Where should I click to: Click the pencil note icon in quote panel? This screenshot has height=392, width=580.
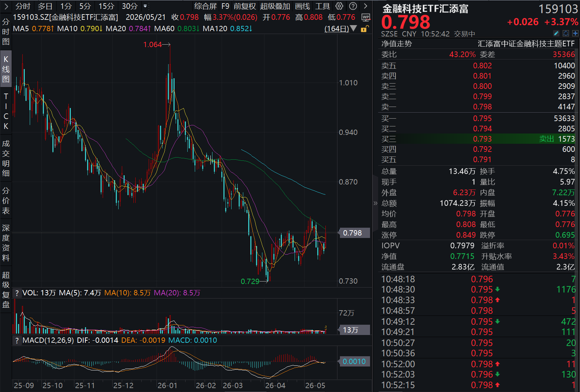[556, 33]
